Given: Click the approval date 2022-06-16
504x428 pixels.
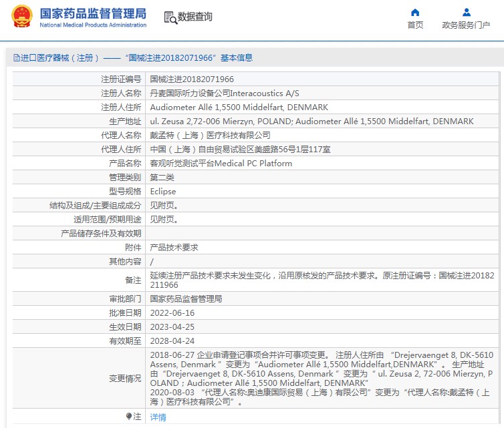Looking at the screenshot, I should [x=172, y=313].
